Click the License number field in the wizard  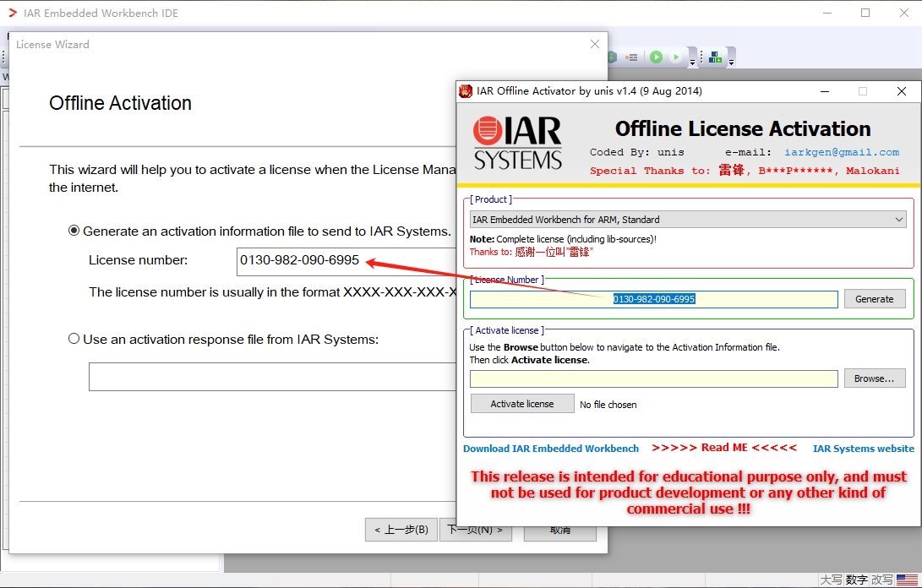(347, 261)
